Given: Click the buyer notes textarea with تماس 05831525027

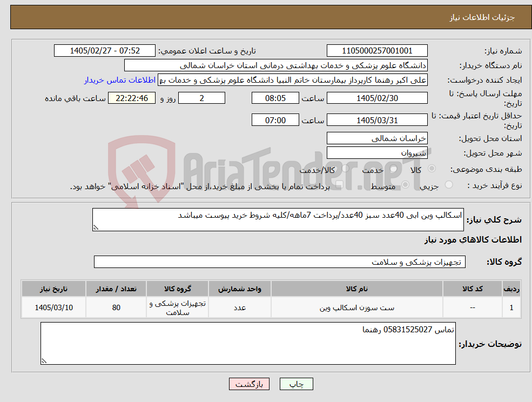Looking at the screenshot, I should 248,343.
